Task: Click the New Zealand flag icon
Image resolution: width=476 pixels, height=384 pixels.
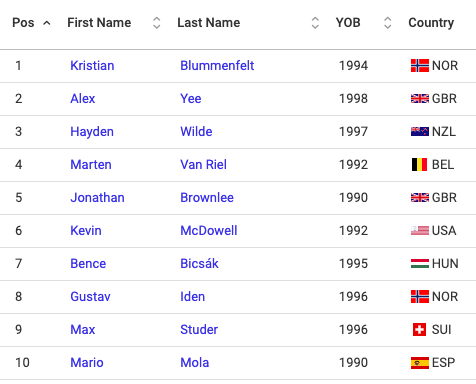Action: click(x=420, y=132)
